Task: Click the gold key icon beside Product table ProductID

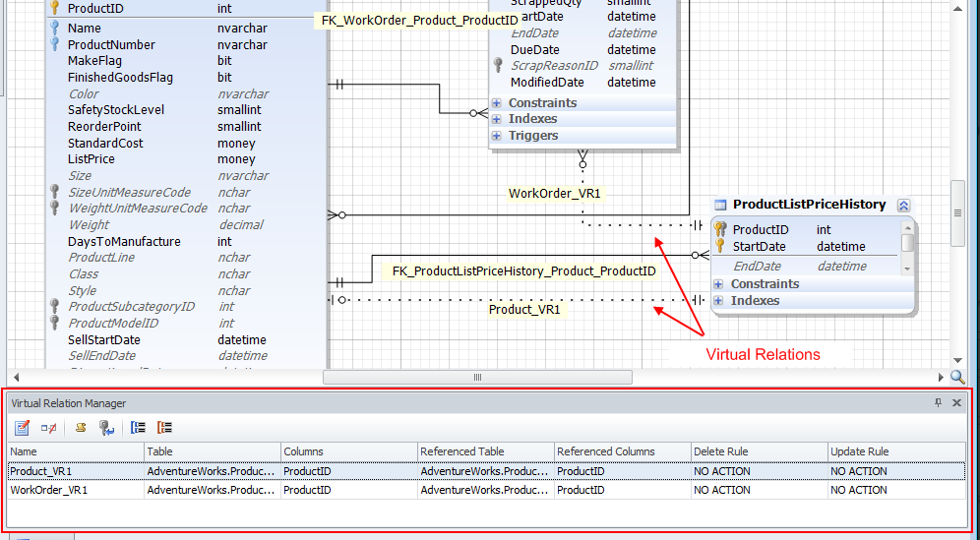Action: pyautogui.click(x=55, y=8)
